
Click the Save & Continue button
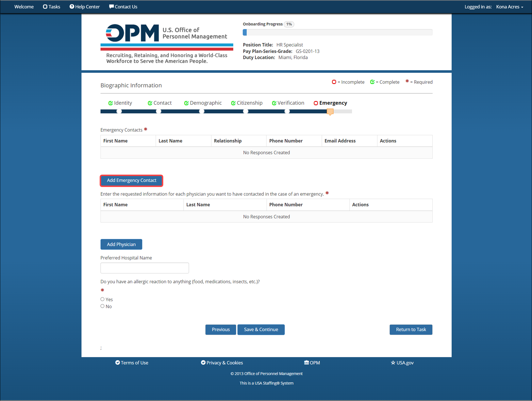261,329
